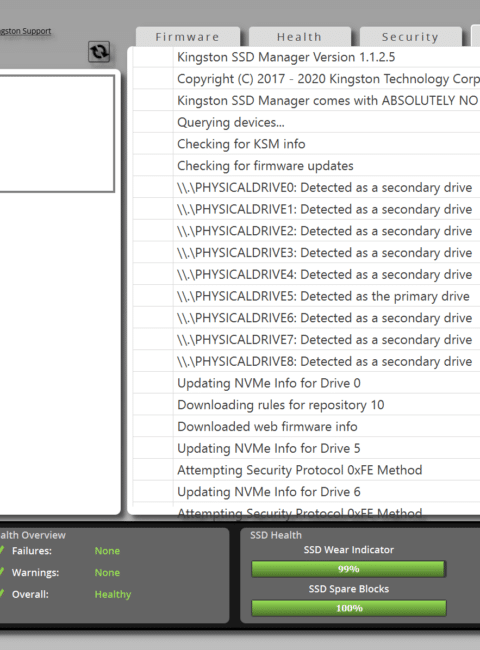Click inside the empty drive list box
Viewport: 480px width, 650px height.
(57, 133)
